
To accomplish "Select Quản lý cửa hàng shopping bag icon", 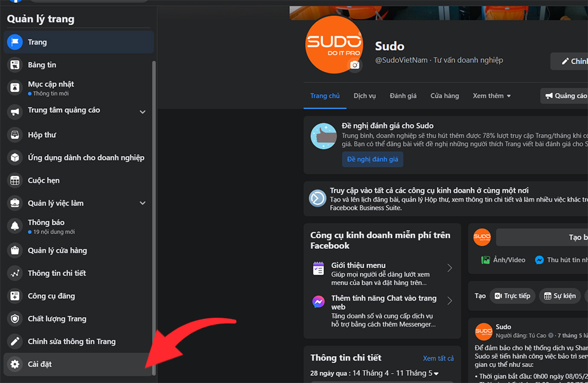I will tap(15, 251).
